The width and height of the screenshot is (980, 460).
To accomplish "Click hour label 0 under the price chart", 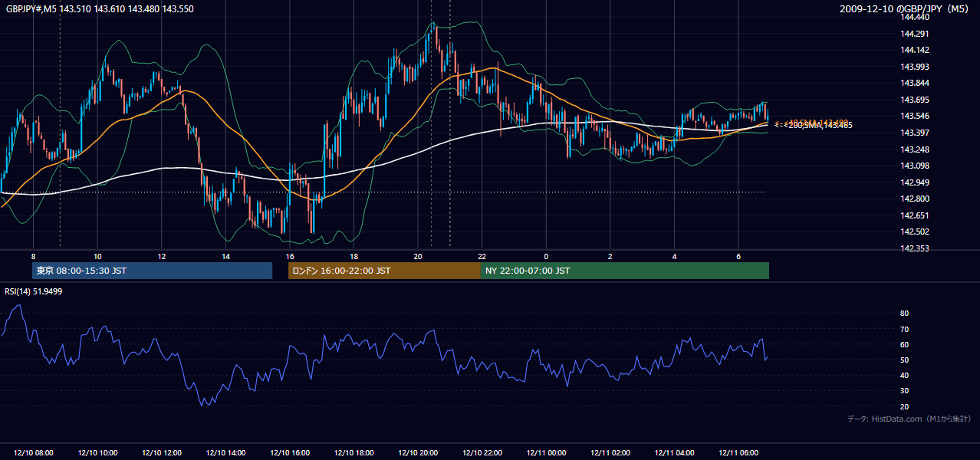I will coord(546,256).
